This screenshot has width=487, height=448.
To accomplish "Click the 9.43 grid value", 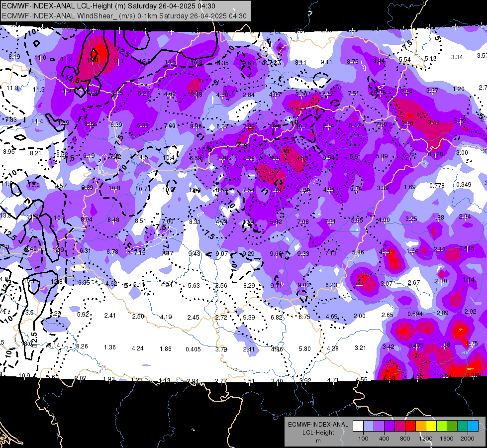I will tap(195, 254).
